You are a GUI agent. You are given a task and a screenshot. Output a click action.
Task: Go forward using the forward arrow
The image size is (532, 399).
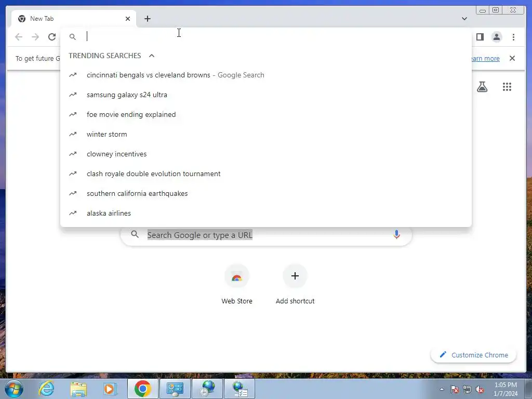[x=35, y=37]
